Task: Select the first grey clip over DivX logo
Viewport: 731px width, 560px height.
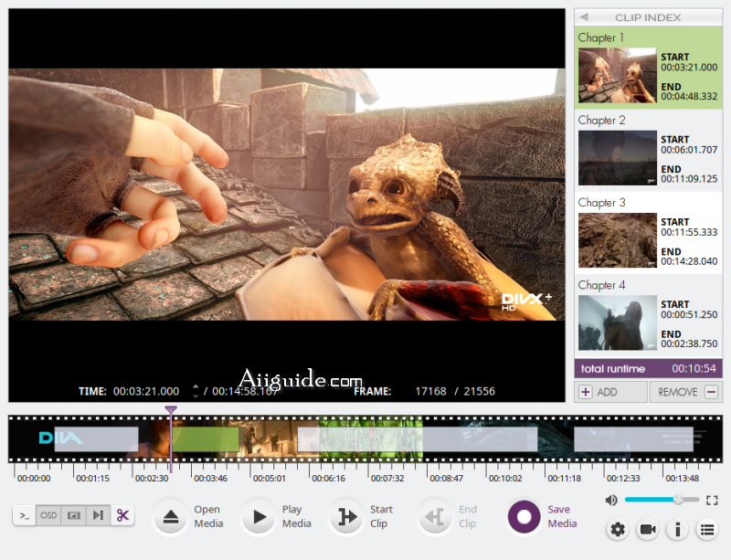Action: point(97,438)
